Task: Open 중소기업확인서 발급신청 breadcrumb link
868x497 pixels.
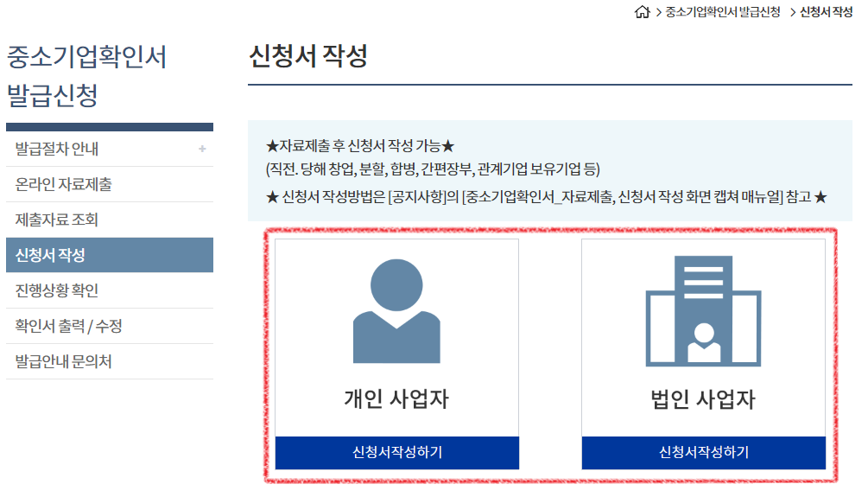Action: 722,11
